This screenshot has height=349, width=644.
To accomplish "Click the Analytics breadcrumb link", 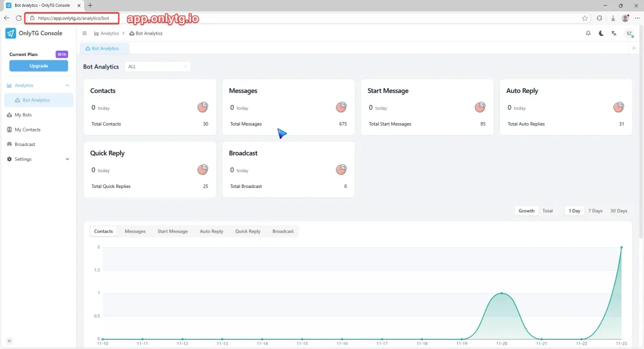I will click(x=106, y=33).
